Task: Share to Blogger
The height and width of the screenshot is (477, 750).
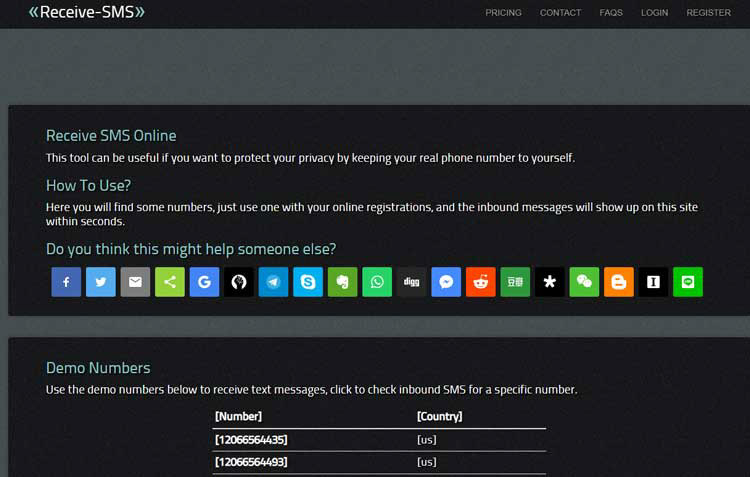Action: [x=619, y=282]
